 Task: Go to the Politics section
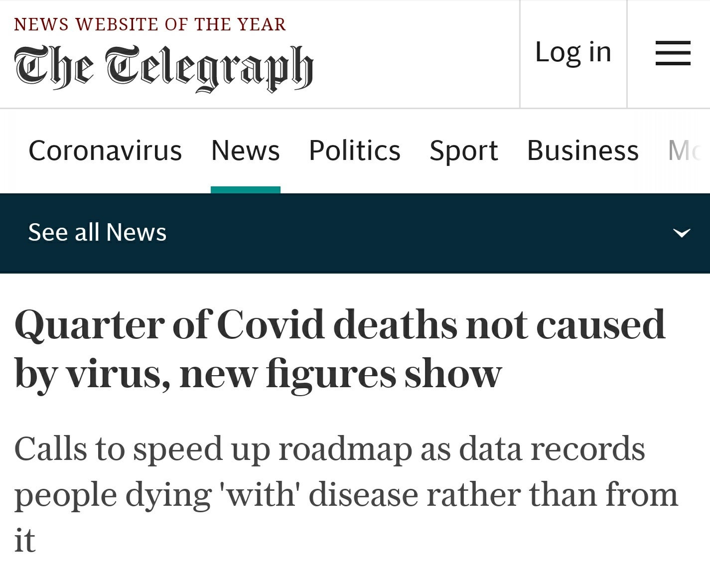click(354, 150)
